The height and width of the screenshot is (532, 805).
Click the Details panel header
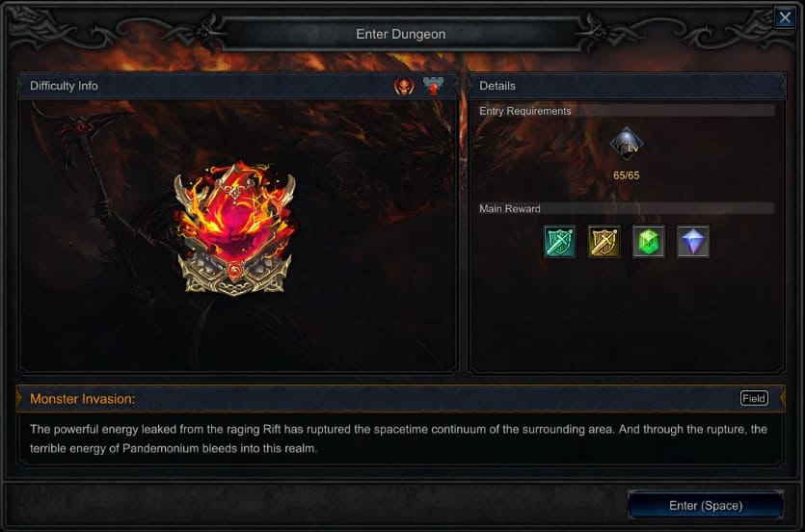click(627, 86)
